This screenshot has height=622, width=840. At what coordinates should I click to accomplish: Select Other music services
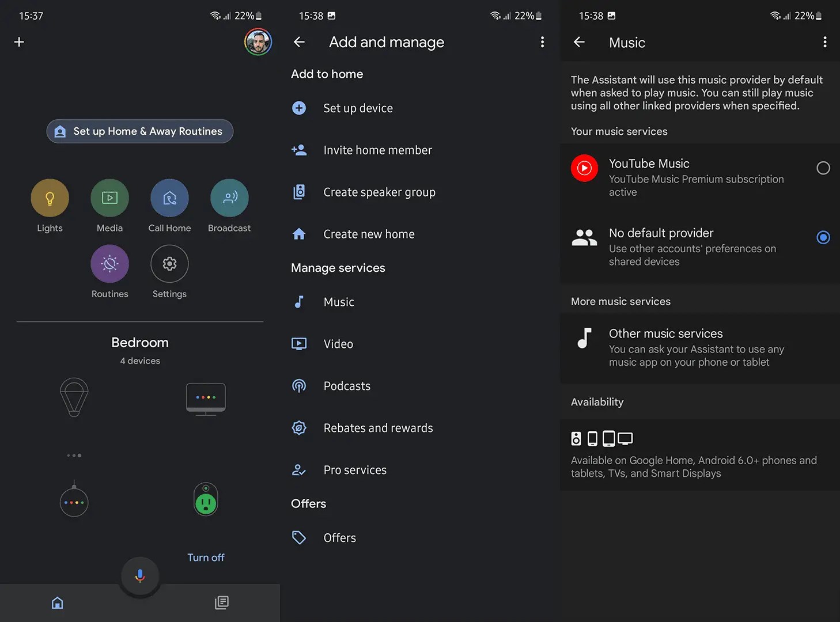point(665,347)
